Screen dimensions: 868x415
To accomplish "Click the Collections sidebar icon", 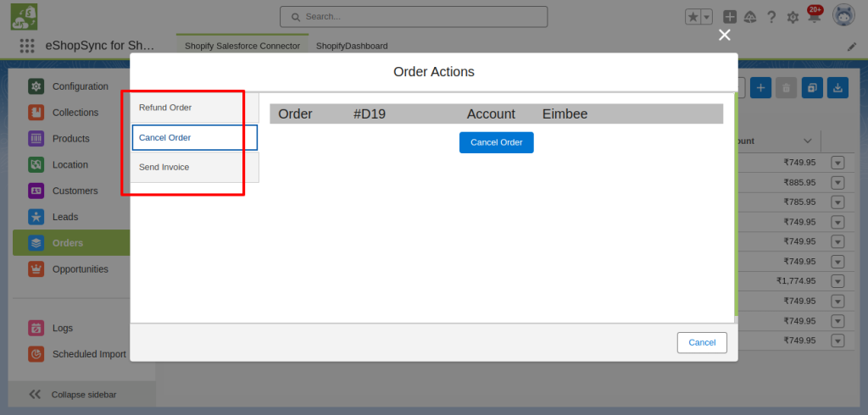I will [x=36, y=113].
